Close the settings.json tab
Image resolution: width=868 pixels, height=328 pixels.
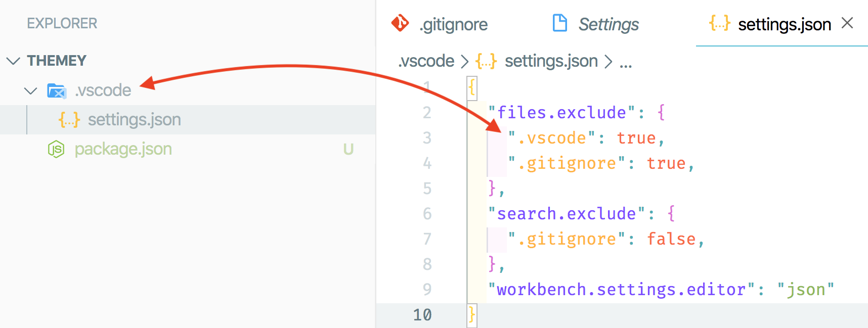pos(847,23)
